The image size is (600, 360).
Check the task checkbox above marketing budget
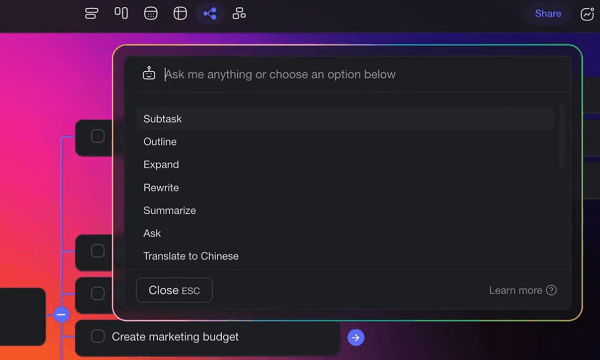[98, 293]
